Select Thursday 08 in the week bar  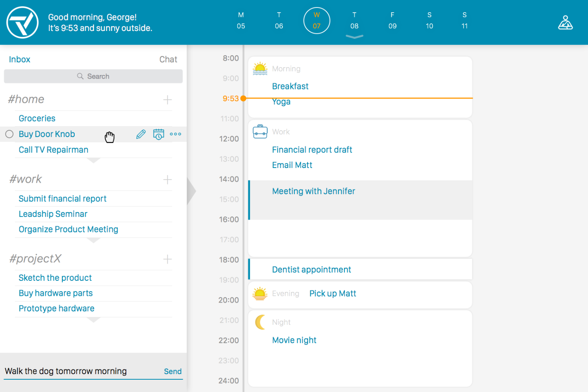tap(354, 21)
